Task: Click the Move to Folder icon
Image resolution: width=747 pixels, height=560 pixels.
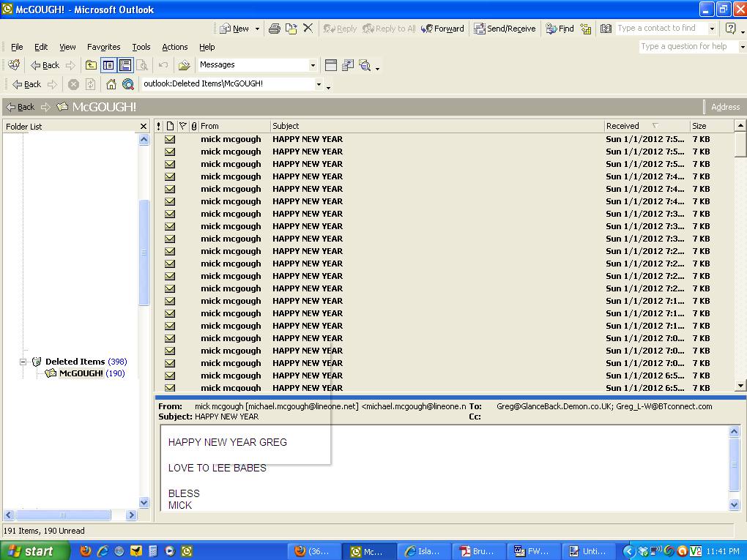Action: (291, 29)
